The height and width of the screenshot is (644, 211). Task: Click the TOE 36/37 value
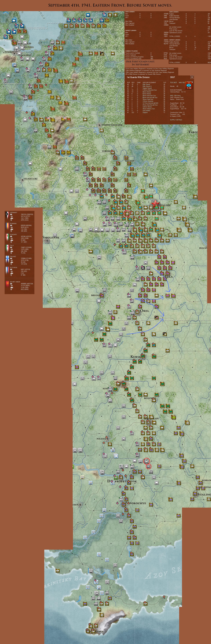(173, 82)
